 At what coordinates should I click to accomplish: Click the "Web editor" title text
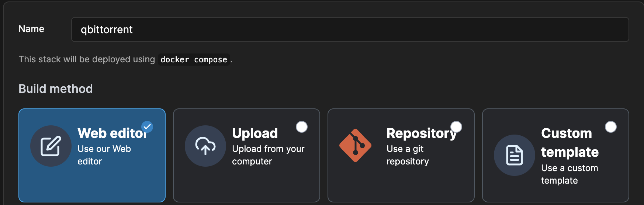coord(112,133)
